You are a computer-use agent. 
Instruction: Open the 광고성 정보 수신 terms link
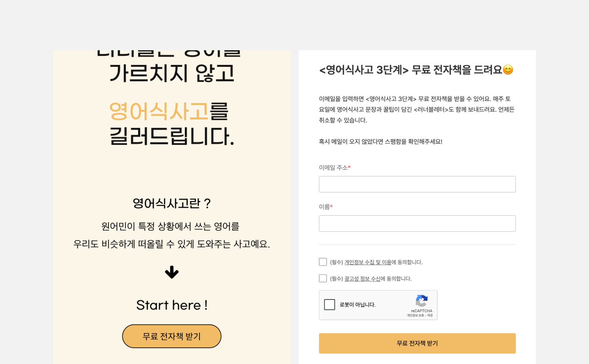point(362,279)
